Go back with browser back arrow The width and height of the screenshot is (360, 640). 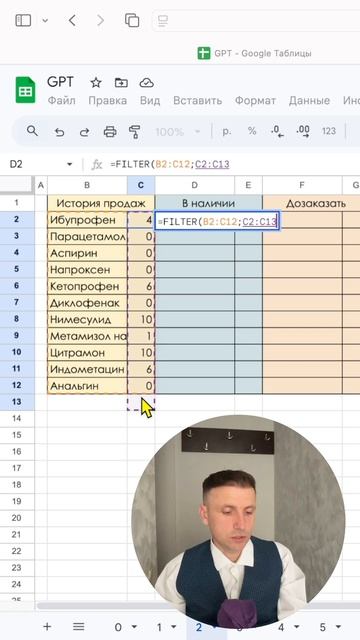72,20
